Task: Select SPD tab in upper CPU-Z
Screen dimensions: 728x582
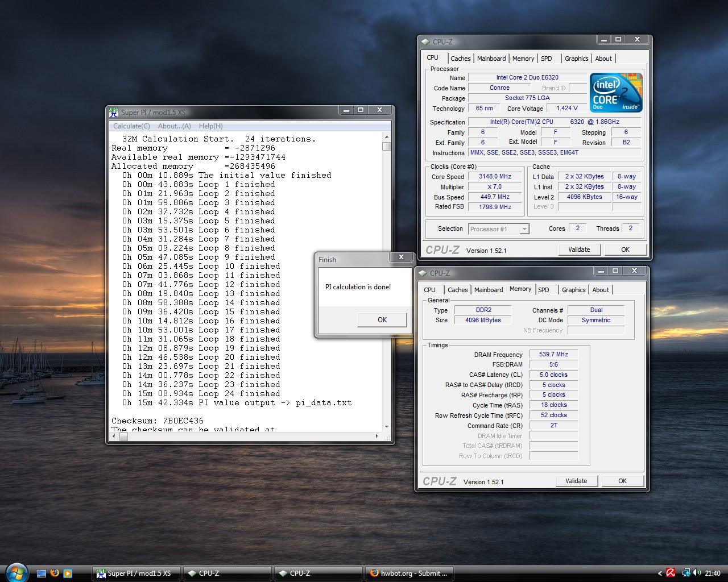Action: coord(547,59)
